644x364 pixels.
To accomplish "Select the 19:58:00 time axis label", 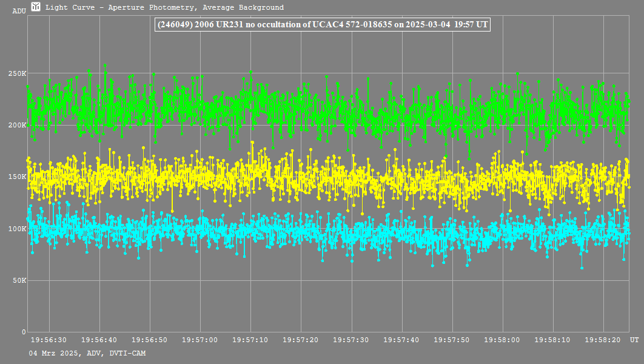I will (x=501, y=340).
